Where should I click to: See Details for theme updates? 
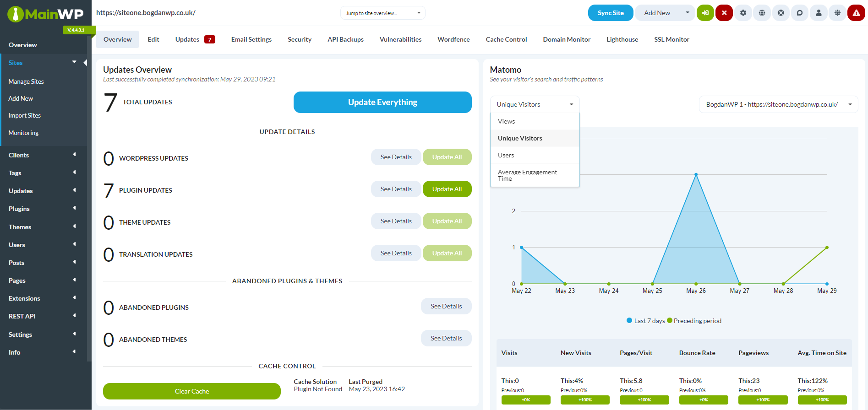396,221
